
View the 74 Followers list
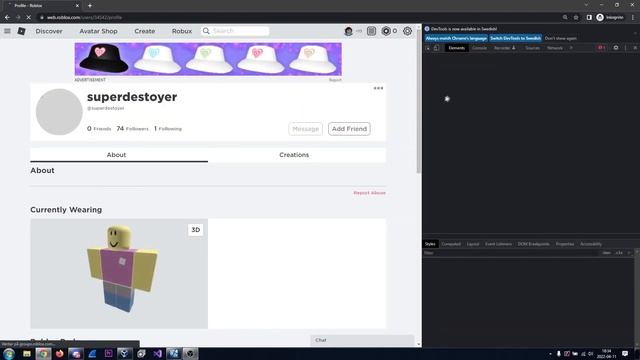132,129
